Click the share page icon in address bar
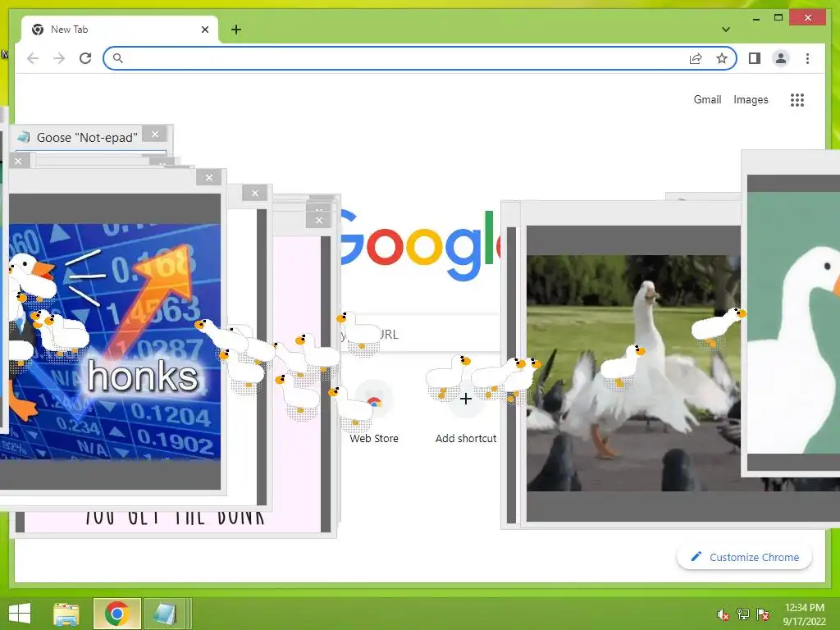Image resolution: width=840 pixels, height=630 pixels. [696, 58]
